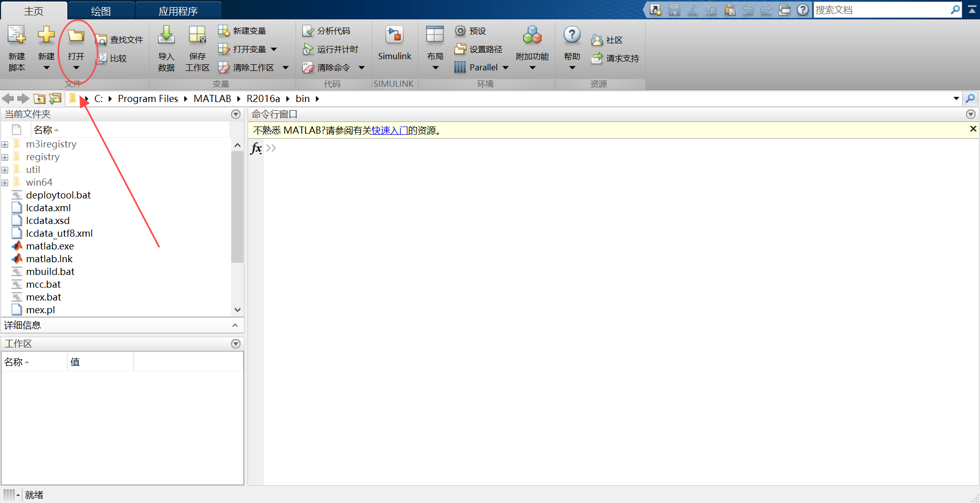Screen dimensions: 980x503
Task: Click 社区 (Community)
Action: coord(607,40)
